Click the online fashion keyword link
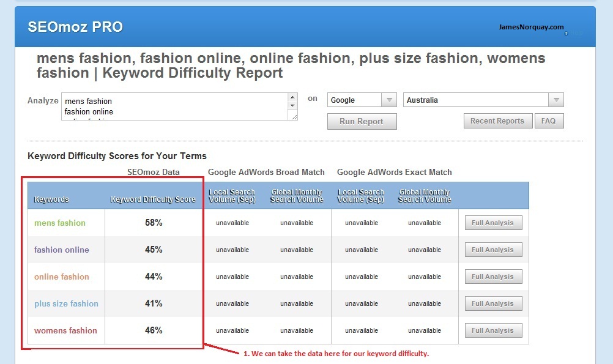 (62, 277)
